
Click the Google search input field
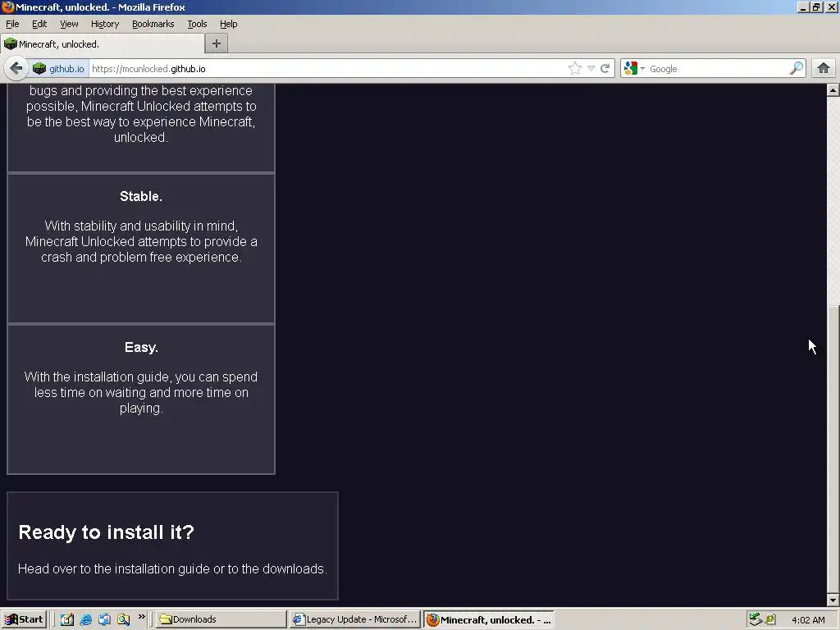click(x=718, y=69)
